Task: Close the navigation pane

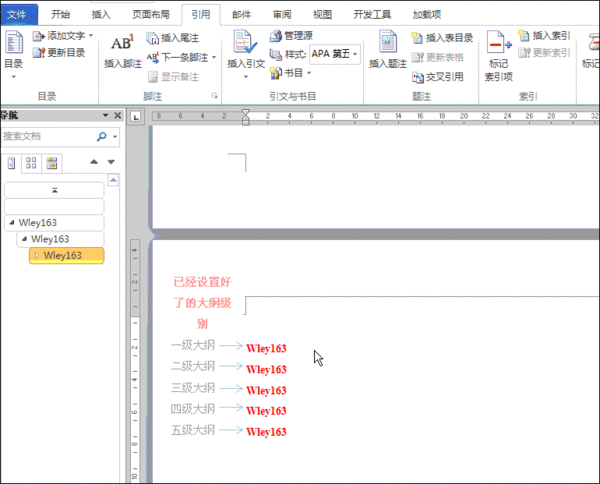Action: click(118, 115)
